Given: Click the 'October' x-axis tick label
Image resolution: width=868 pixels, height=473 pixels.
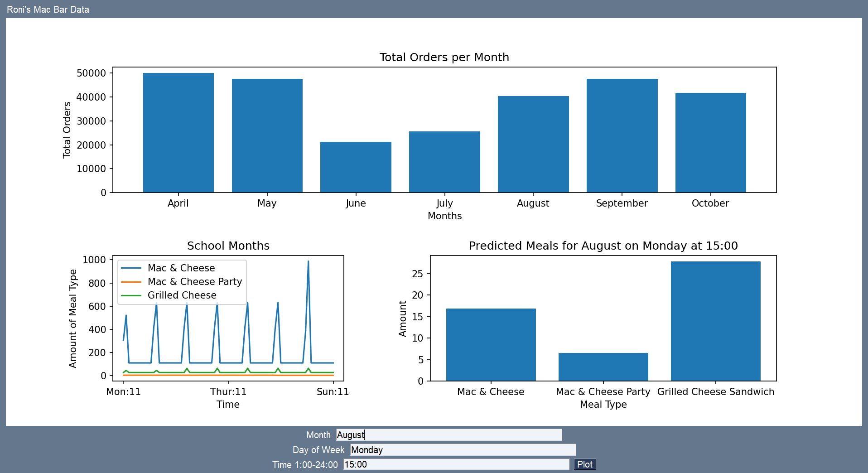Looking at the screenshot, I should (x=710, y=203).
